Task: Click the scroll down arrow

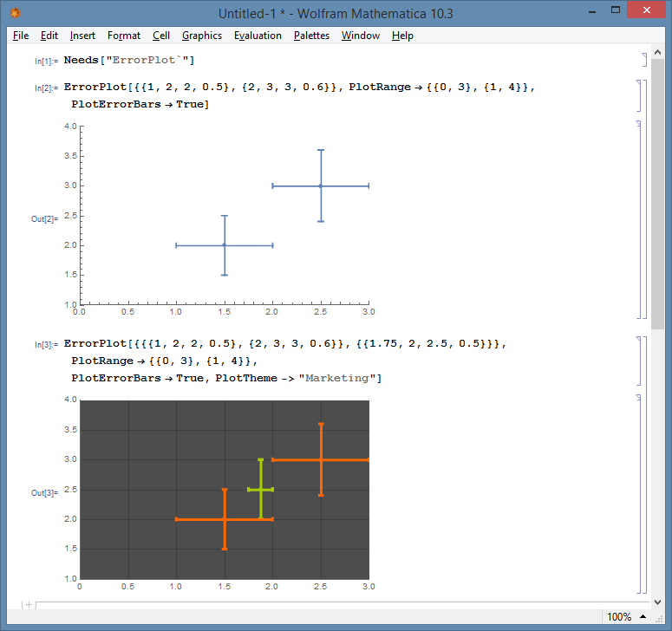Action: (657, 602)
